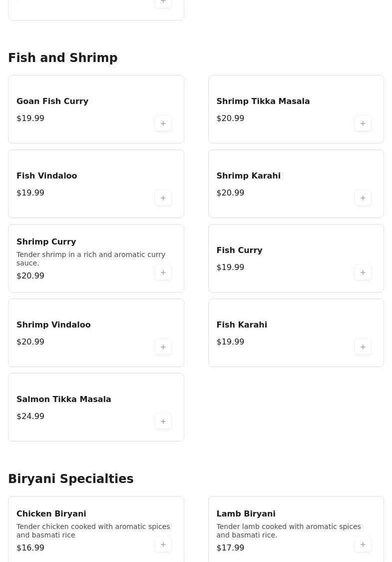392x562 pixels.
Task: Click the Goan Fish Curry title
Action: 52,101
